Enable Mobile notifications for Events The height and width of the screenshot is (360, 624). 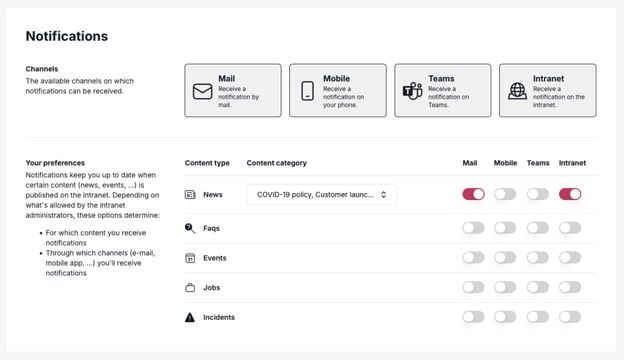click(505, 257)
